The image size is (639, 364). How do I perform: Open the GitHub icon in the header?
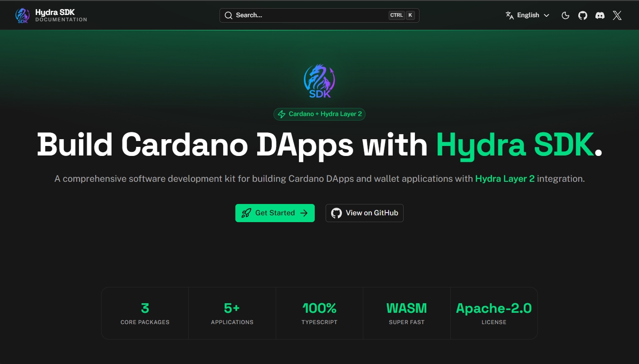pyautogui.click(x=583, y=15)
